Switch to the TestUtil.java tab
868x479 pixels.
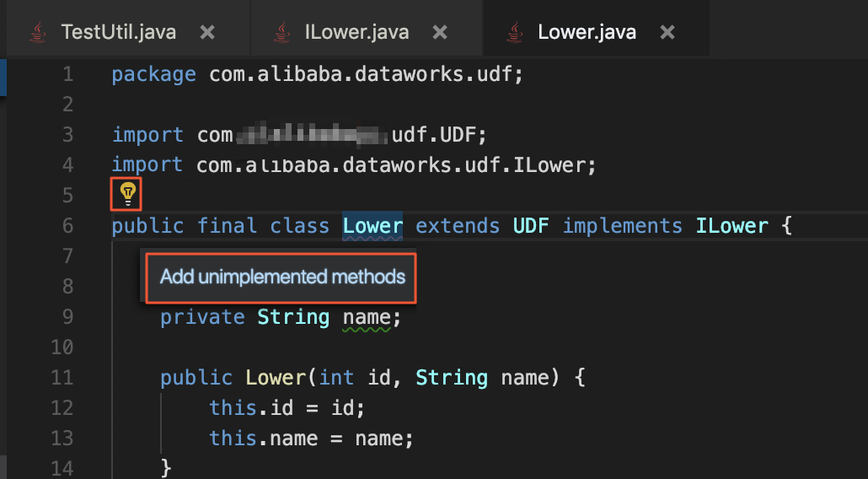(x=118, y=33)
